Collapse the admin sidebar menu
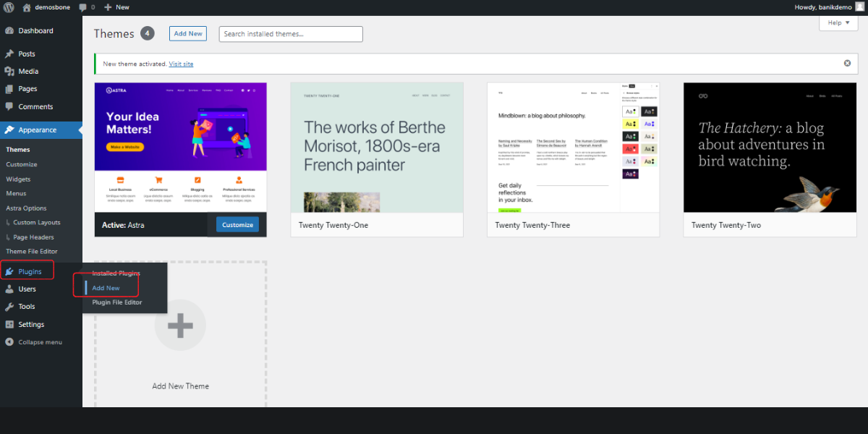Image resolution: width=868 pixels, height=434 pixels. pos(34,342)
